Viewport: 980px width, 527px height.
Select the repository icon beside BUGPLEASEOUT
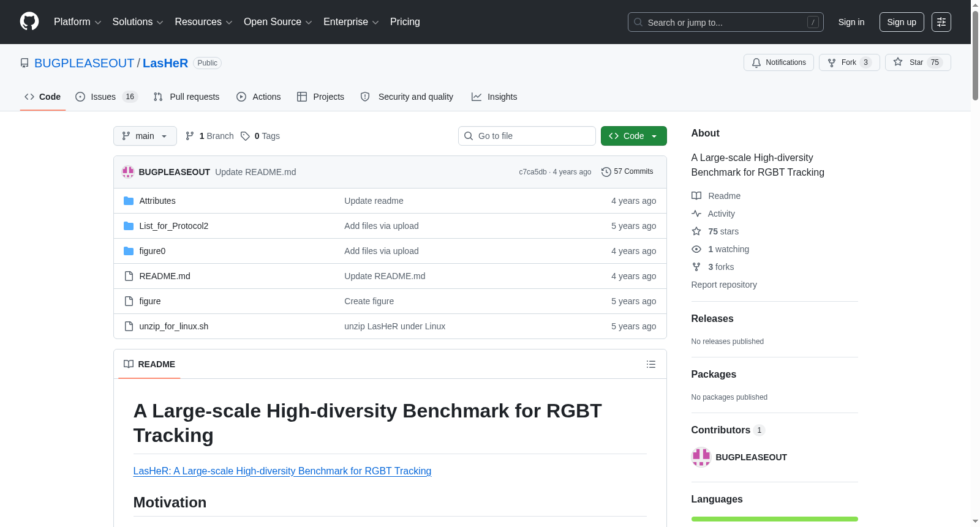pyautogui.click(x=24, y=63)
